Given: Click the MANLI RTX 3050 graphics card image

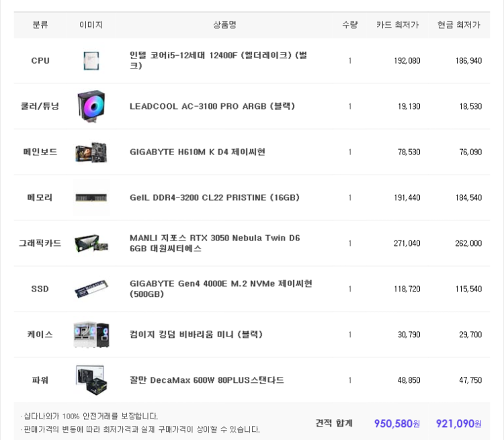Looking at the screenshot, I should pyautogui.click(x=91, y=243).
